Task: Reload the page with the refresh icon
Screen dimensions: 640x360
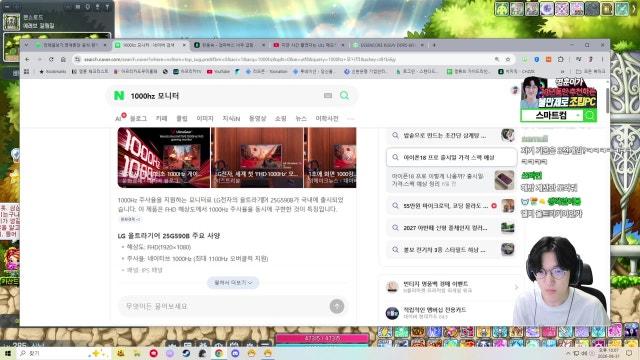Action: [51, 59]
